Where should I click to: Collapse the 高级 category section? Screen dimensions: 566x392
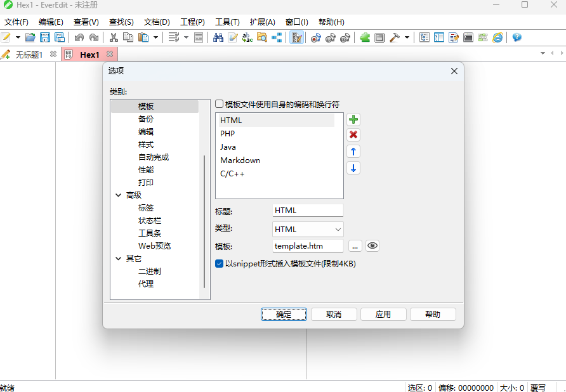click(118, 195)
